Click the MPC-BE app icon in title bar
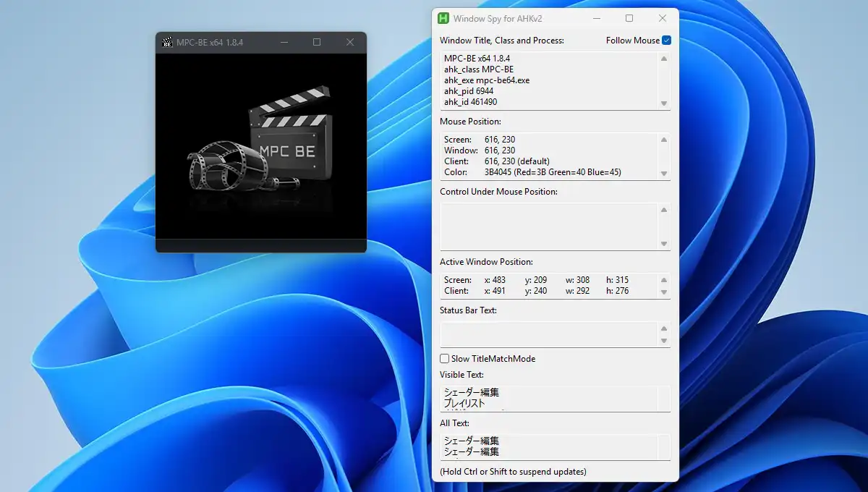This screenshot has height=492, width=868. 167,43
